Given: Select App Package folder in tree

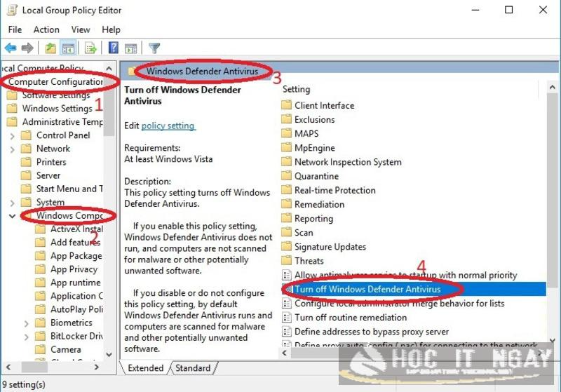Looking at the screenshot, I should tap(69, 256).
